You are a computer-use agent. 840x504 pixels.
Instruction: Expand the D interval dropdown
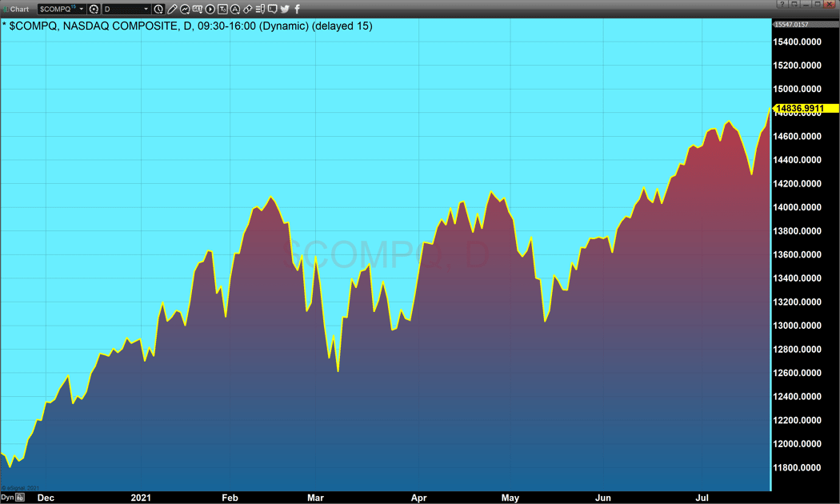click(x=146, y=9)
